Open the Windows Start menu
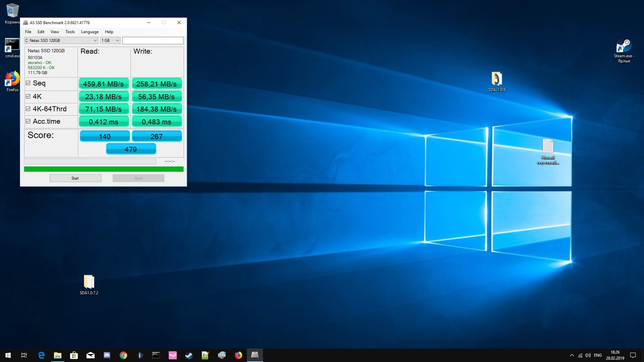The height and width of the screenshot is (362, 644). coord(8,355)
